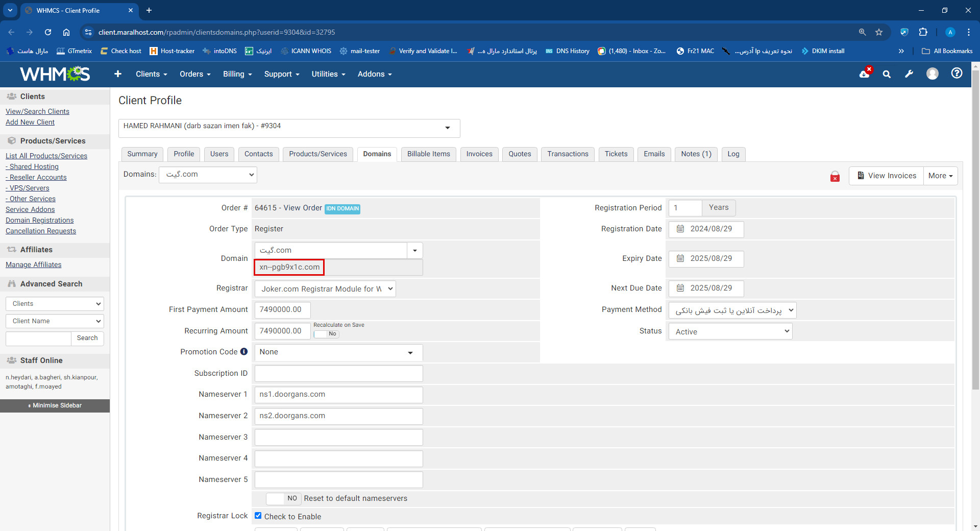The image size is (980, 531).
Task: Click the View Invoices button
Action: click(886, 176)
